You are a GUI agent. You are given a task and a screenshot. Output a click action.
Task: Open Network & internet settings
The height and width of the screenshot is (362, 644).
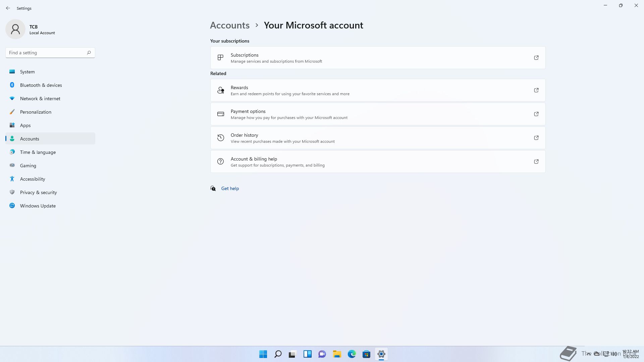[50, 99]
